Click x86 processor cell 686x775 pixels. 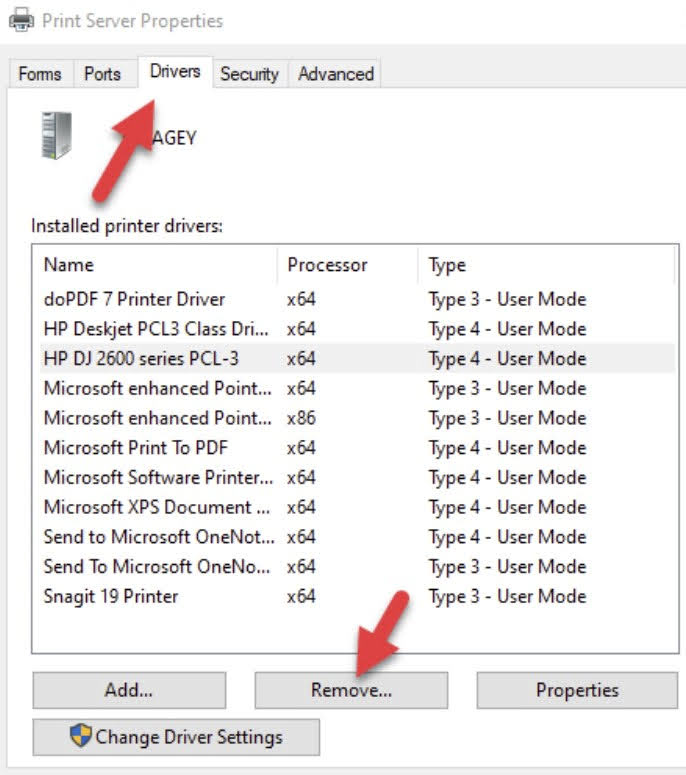point(301,418)
